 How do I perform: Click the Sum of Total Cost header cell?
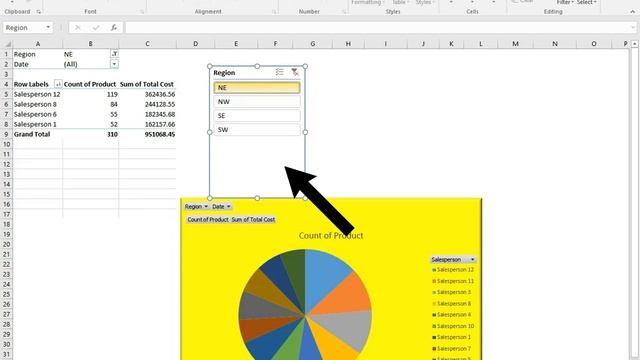click(x=147, y=84)
